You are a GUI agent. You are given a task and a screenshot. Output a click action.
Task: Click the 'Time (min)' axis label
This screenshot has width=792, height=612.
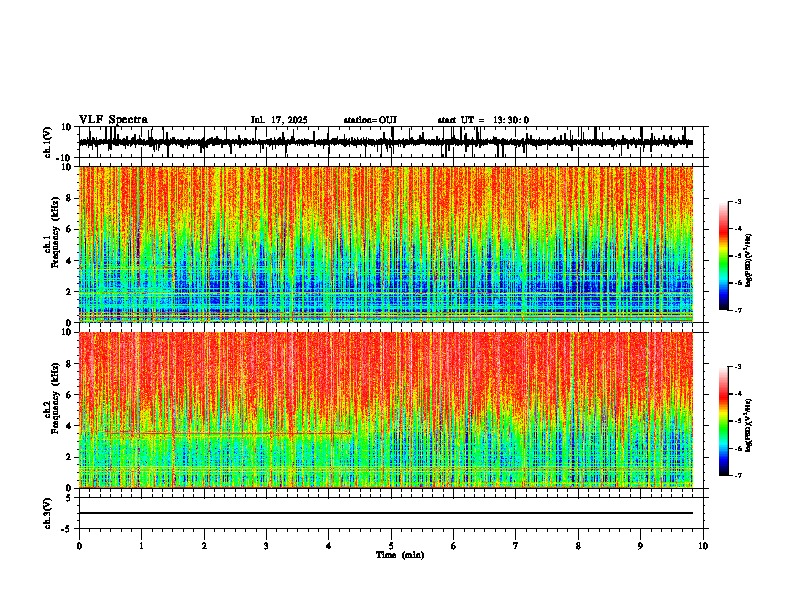[x=400, y=555]
